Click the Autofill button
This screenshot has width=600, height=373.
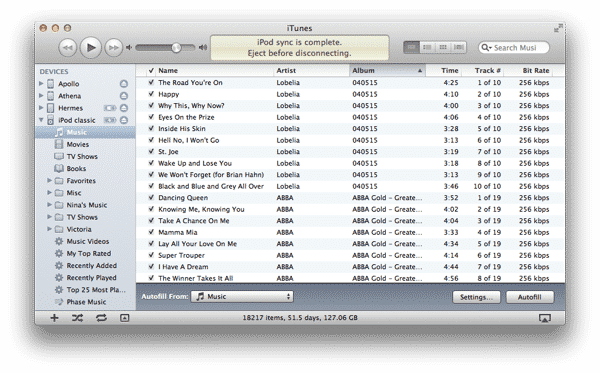click(530, 297)
